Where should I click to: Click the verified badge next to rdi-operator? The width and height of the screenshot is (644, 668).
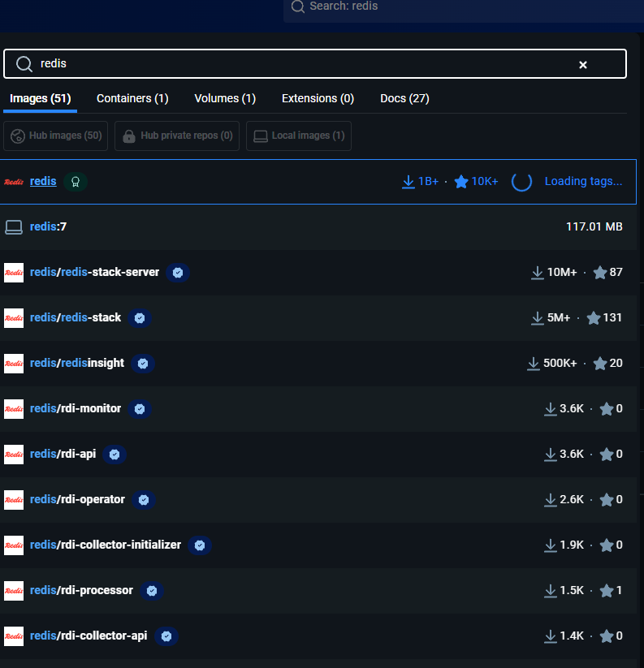click(x=144, y=500)
